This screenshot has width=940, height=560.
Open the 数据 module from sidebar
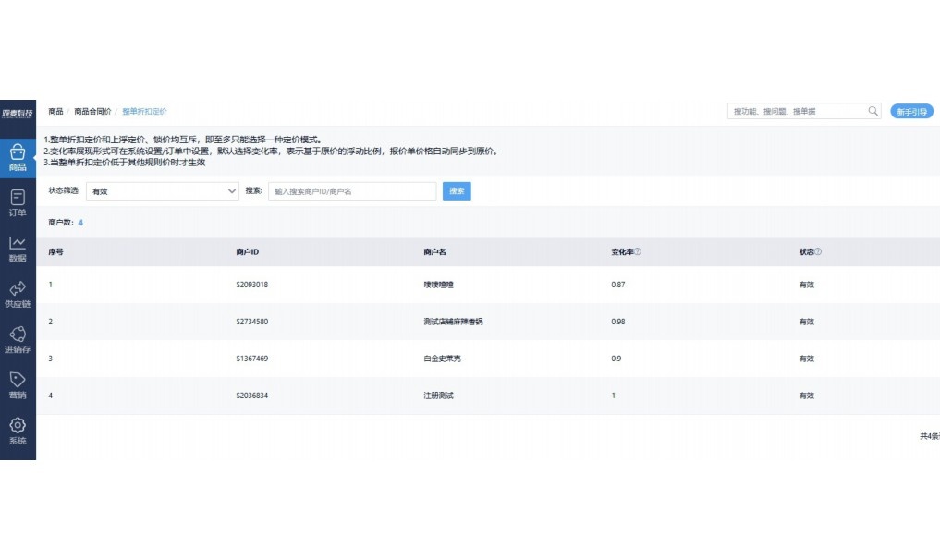pyautogui.click(x=18, y=248)
